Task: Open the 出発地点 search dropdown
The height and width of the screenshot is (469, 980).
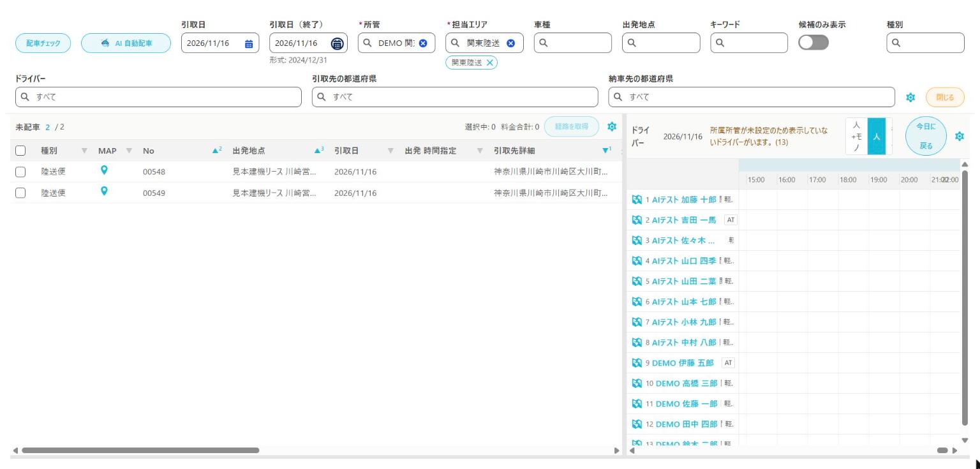Action: tap(661, 43)
